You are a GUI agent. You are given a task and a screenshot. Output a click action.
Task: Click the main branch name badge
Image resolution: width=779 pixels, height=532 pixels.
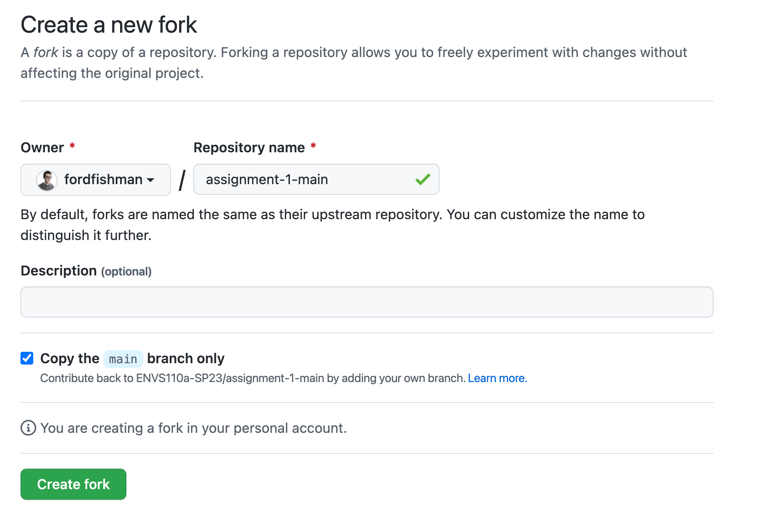pyautogui.click(x=123, y=359)
